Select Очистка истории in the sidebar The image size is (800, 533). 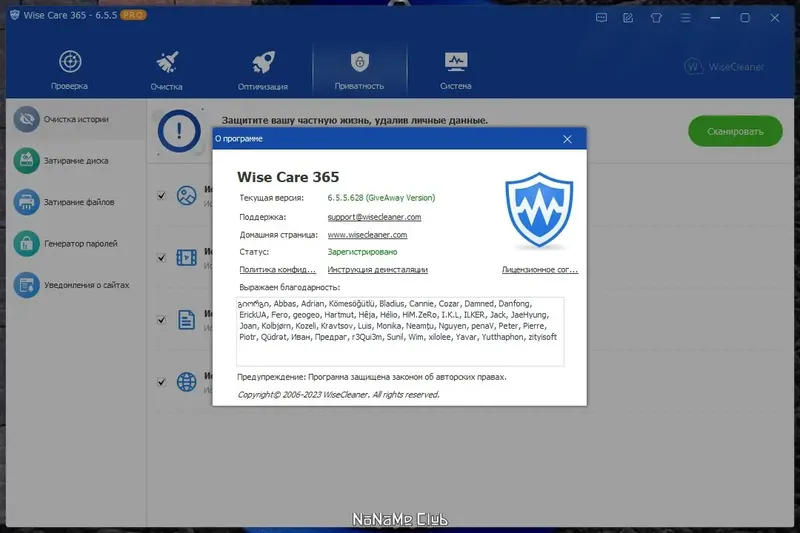(x=77, y=119)
